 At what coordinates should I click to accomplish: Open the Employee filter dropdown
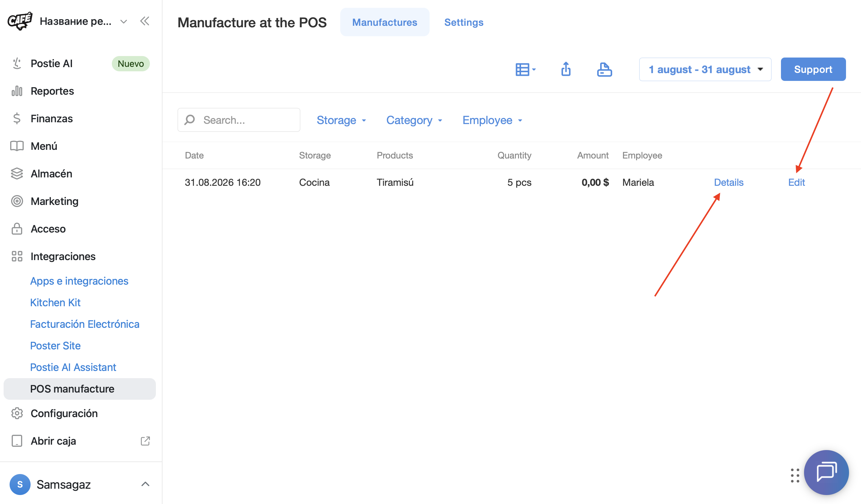[492, 120]
